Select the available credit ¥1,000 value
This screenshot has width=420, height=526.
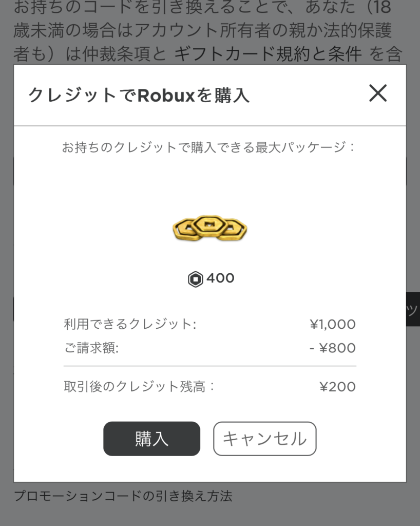[333, 325]
